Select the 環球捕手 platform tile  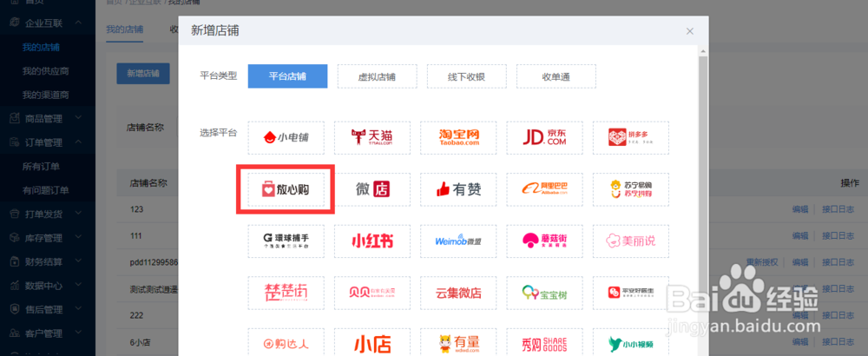click(286, 241)
